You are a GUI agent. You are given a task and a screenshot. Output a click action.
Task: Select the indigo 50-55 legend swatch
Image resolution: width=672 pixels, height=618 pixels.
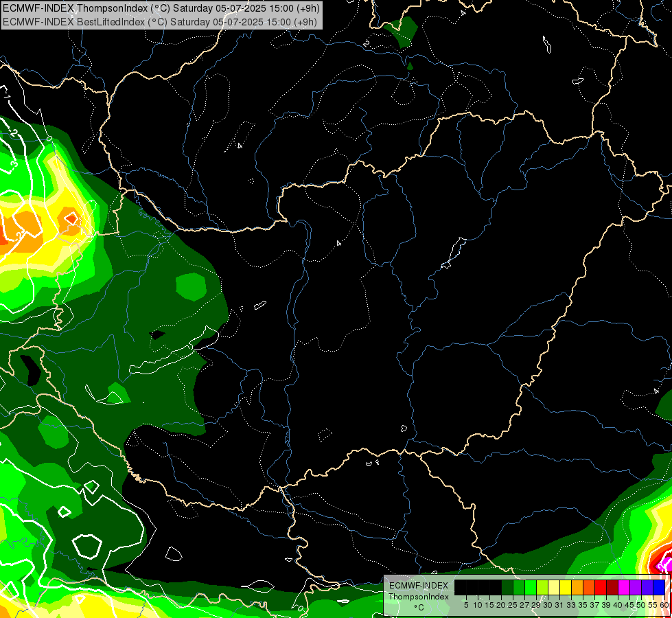tap(647, 587)
